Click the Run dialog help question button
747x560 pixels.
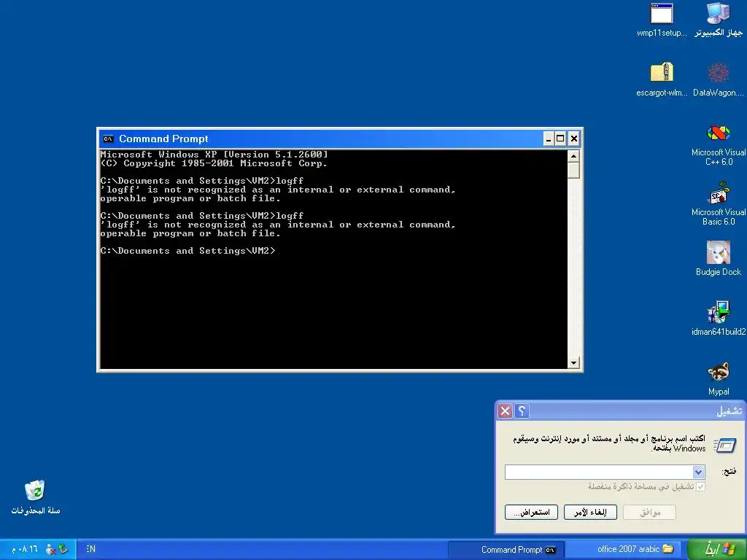click(522, 411)
